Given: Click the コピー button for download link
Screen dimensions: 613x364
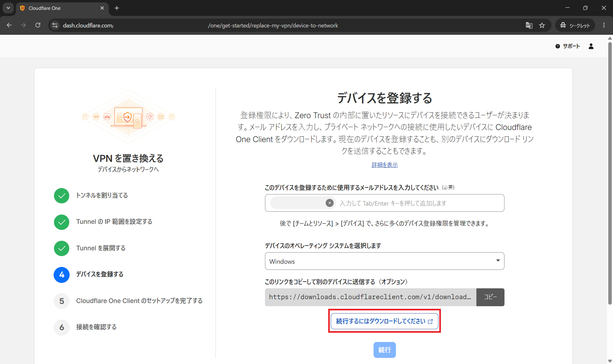Looking at the screenshot, I should [490, 297].
